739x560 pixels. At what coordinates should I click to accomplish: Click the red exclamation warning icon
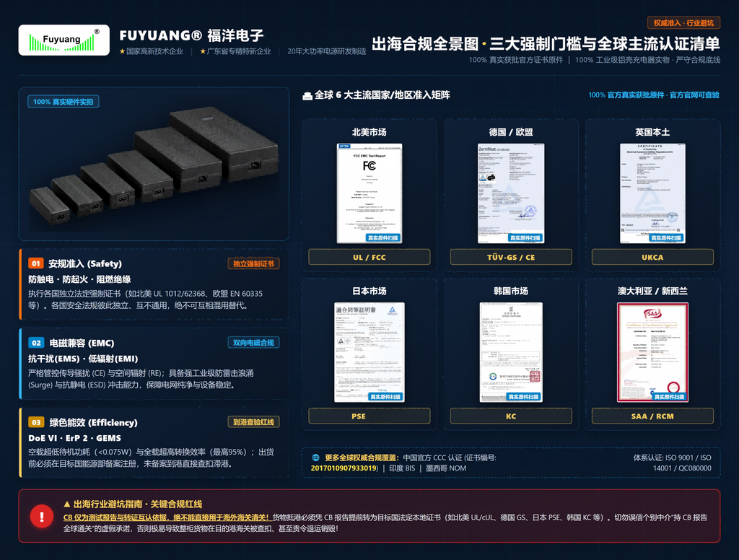[41, 516]
